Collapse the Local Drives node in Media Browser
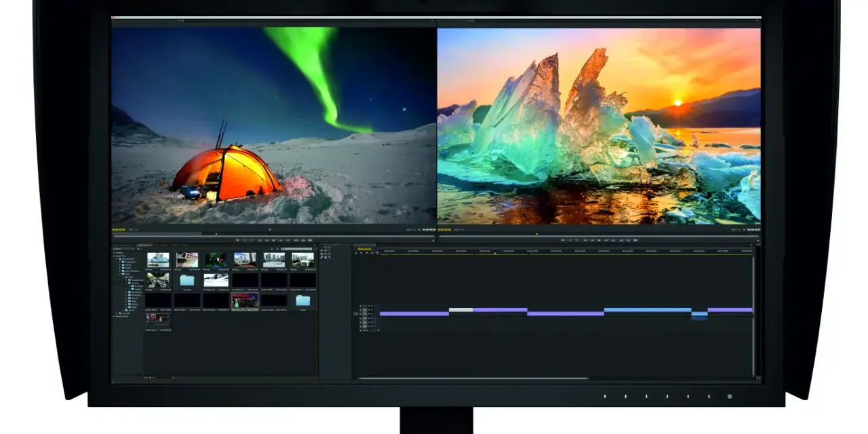Image resolution: width=868 pixels, height=434 pixels. (x=114, y=256)
